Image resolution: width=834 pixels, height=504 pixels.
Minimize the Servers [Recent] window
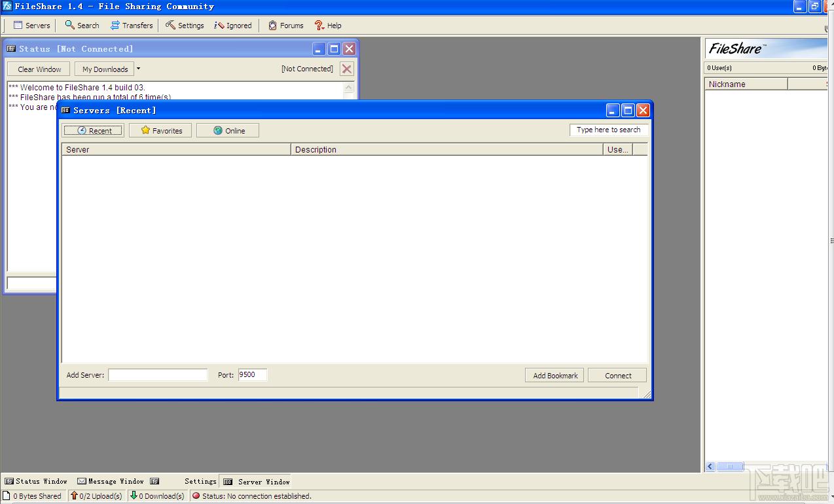pyautogui.click(x=613, y=110)
